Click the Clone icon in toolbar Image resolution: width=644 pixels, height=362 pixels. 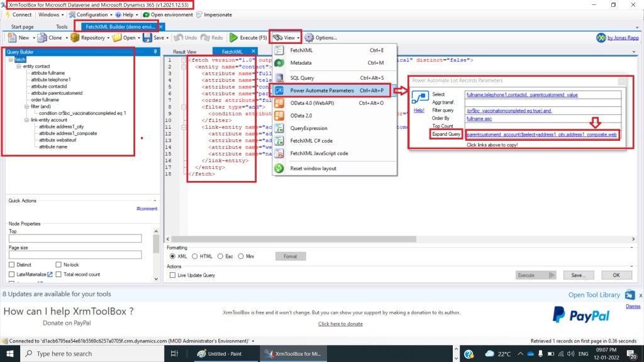42,38
